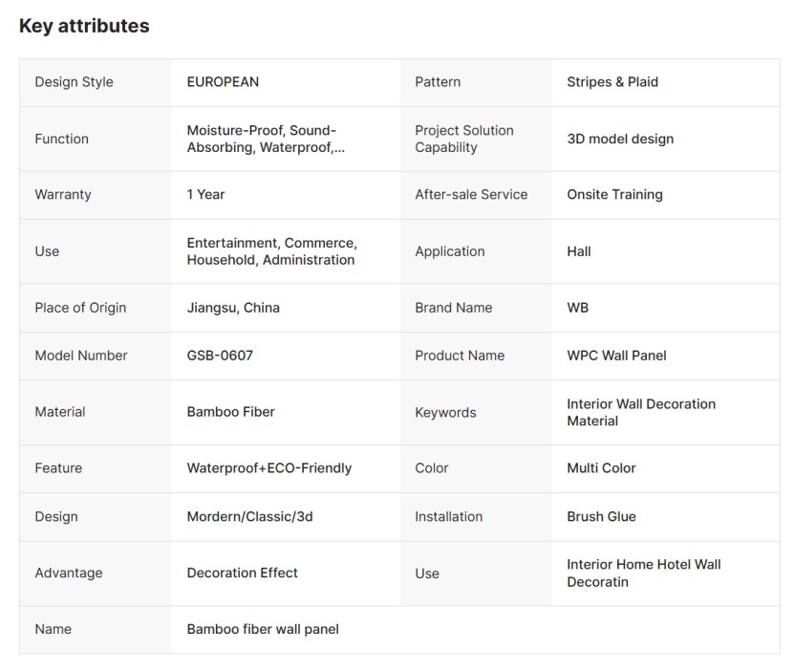794x672 pixels.
Task: Select the Stripes & Plaid pattern value
Action: (612, 82)
